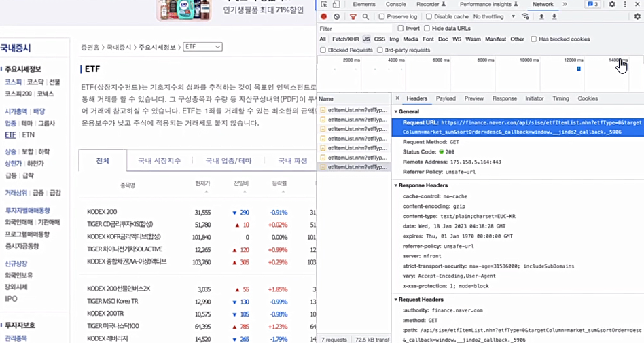Open the 코스피200 sidebar link
Image resolution: width=644 pixels, height=343 pixels.
[18, 94]
